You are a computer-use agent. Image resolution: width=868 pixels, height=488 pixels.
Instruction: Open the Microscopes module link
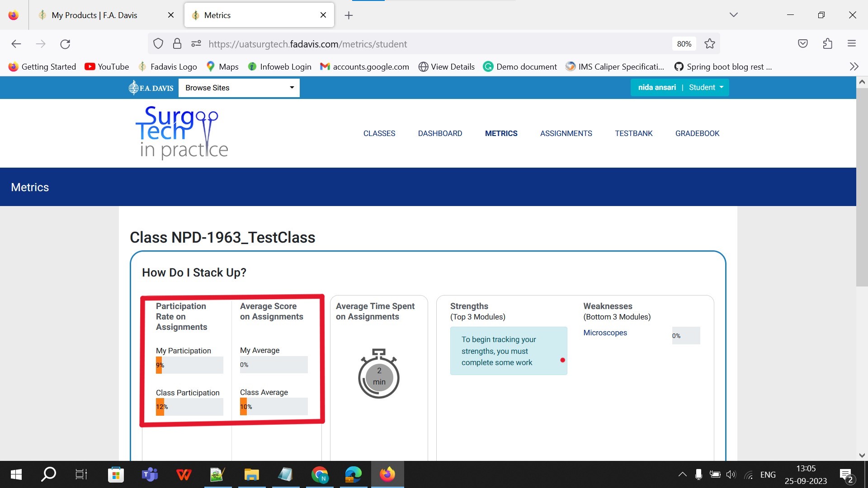(x=605, y=333)
